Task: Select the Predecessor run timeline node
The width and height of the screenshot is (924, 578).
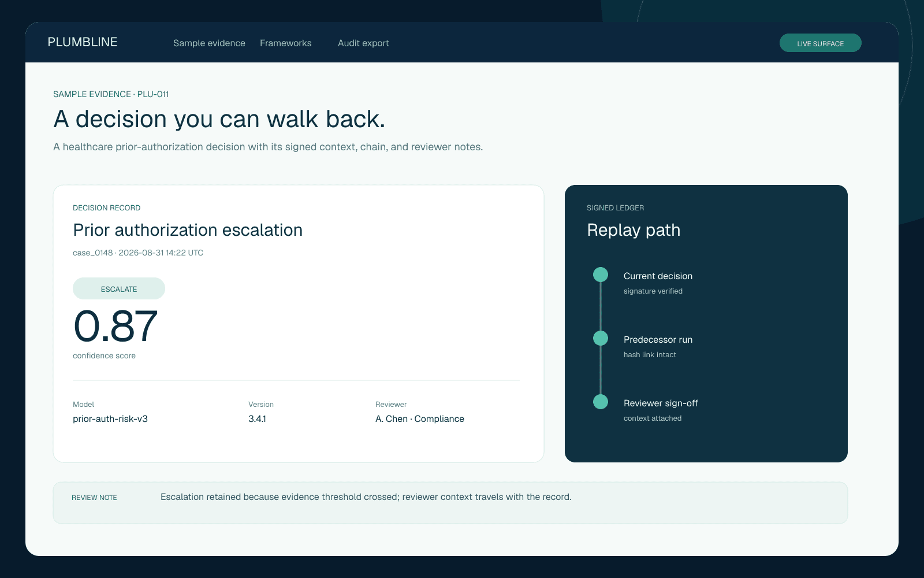Action: point(601,338)
